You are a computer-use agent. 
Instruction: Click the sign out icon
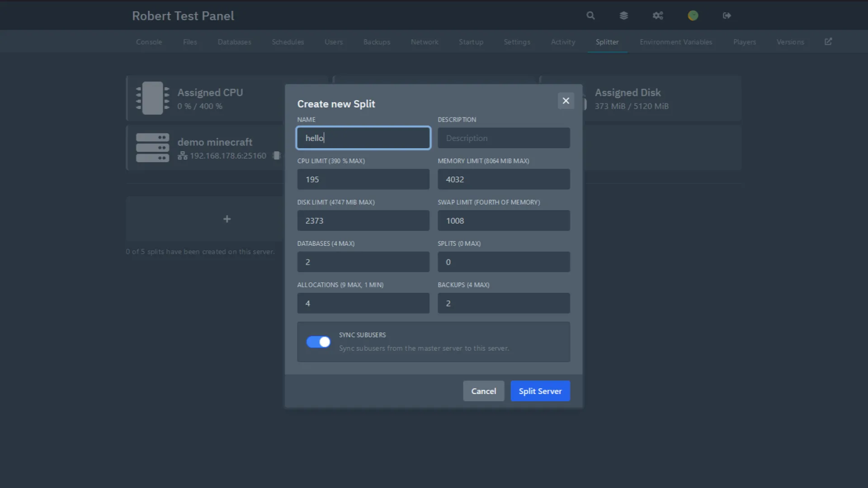click(x=727, y=15)
